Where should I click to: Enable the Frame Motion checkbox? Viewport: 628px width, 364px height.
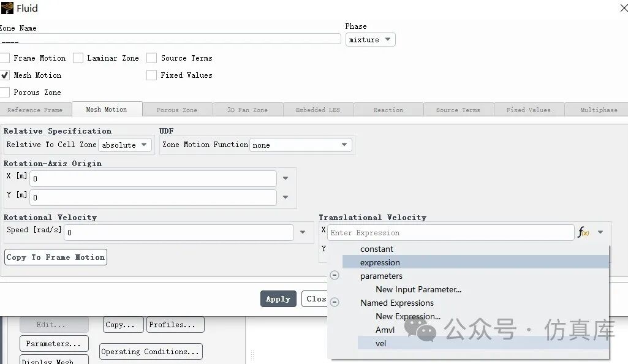pos(4,58)
